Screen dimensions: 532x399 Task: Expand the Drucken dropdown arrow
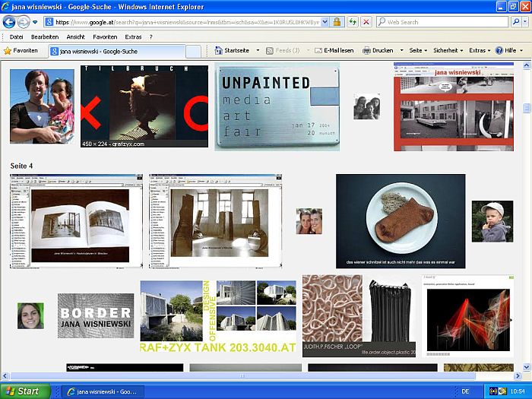(x=401, y=51)
